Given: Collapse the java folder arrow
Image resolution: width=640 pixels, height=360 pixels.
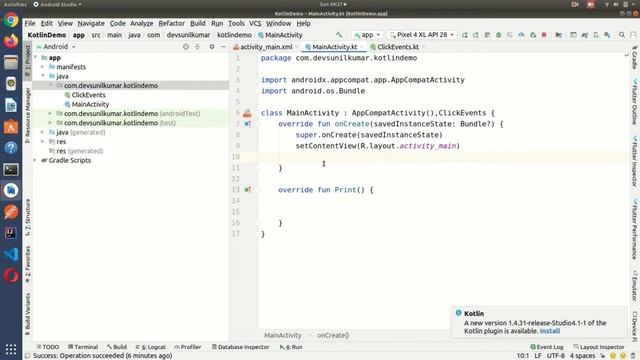Looking at the screenshot, I should [x=43, y=76].
